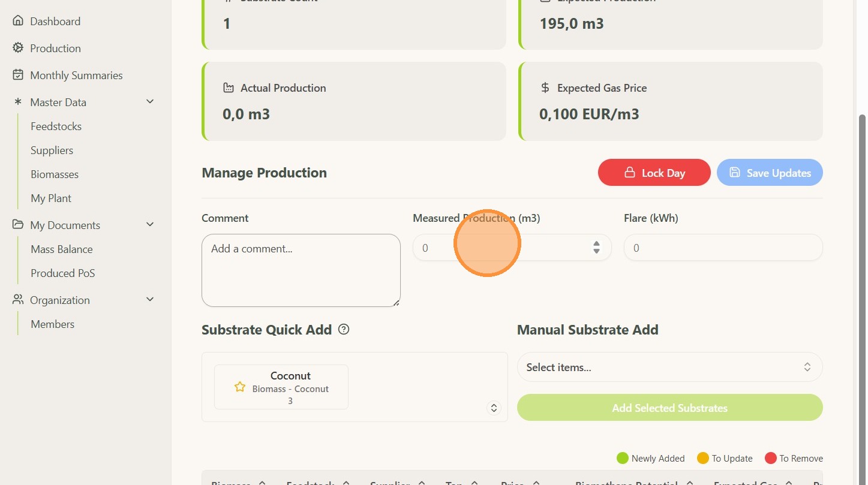
Task: Collapse the My Documents section chevron
Action: point(150,224)
